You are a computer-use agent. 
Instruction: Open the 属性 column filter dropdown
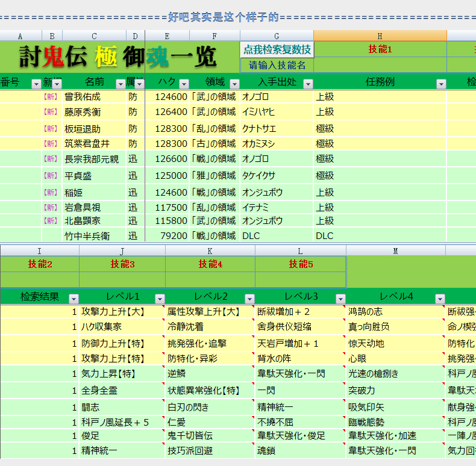(140, 84)
